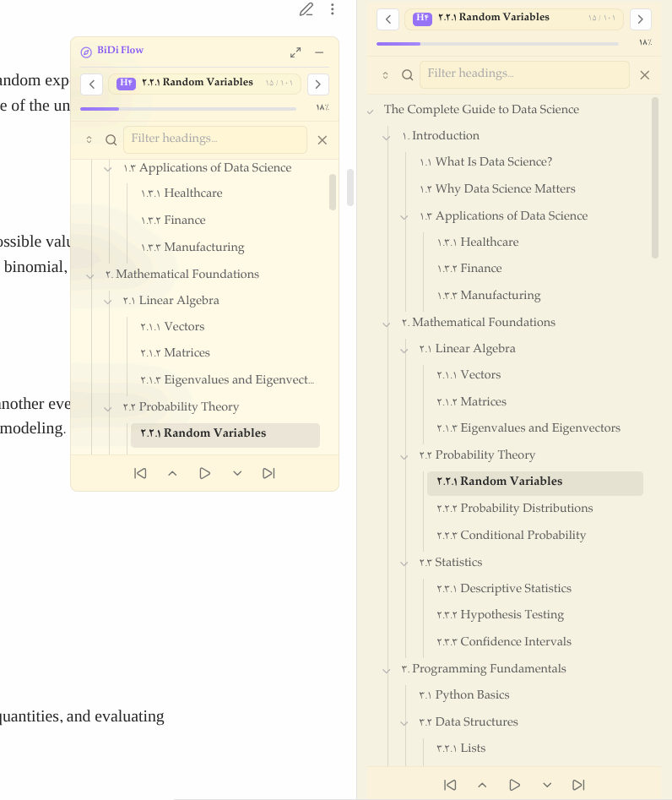
Task: Jump to last heading in floating panel
Action: point(268,473)
